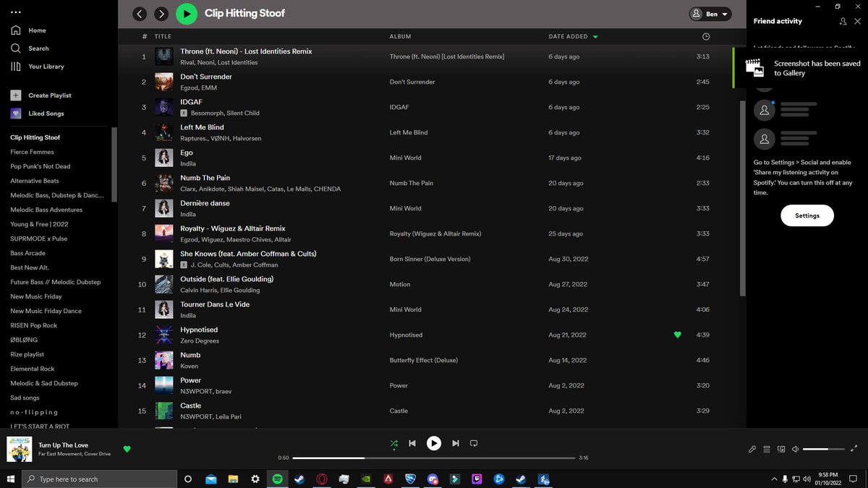Viewport: 868px width, 488px height.
Task: Click the Left Me Blind album art thumbnail
Action: [x=164, y=132]
